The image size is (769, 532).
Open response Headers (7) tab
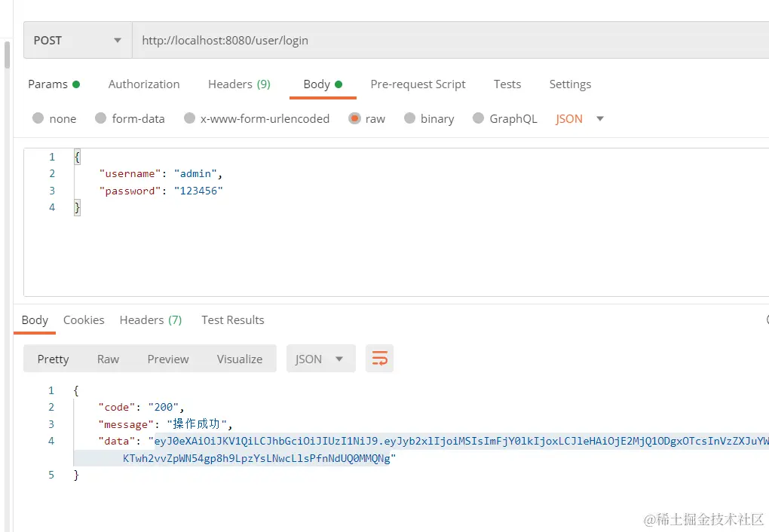coord(151,320)
